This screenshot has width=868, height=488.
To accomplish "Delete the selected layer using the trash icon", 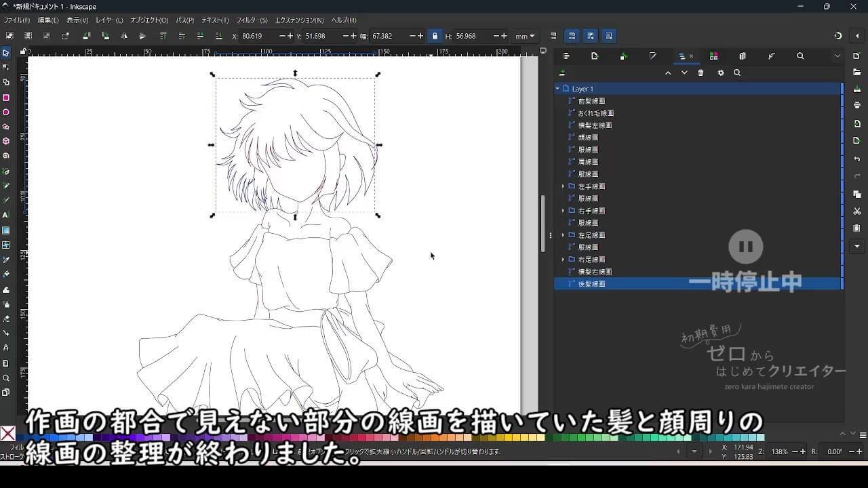I will [x=700, y=73].
